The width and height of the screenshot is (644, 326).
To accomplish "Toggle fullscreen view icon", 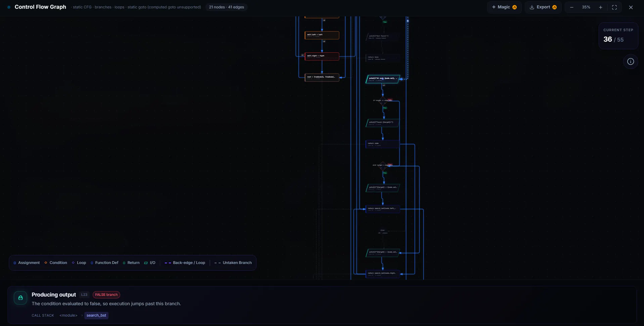I will coord(614,7).
